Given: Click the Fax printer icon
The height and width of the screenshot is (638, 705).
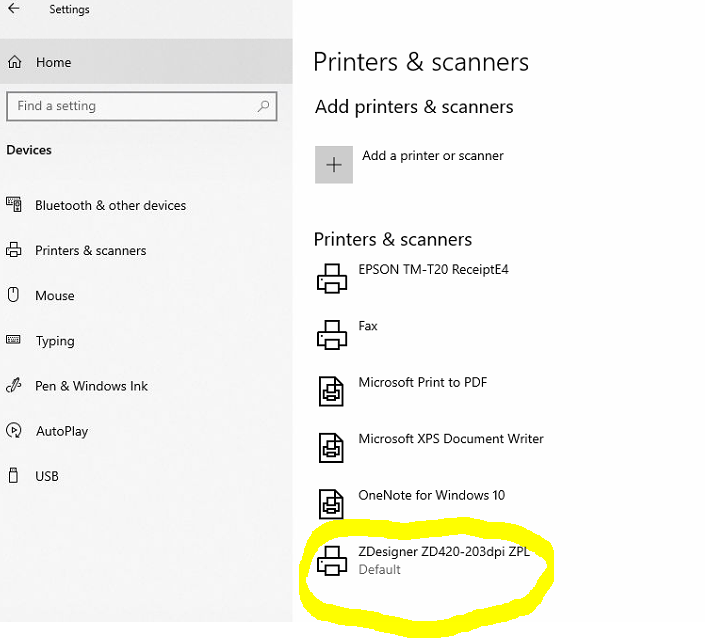Looking at the screenshot, I should tap(332, 335).
